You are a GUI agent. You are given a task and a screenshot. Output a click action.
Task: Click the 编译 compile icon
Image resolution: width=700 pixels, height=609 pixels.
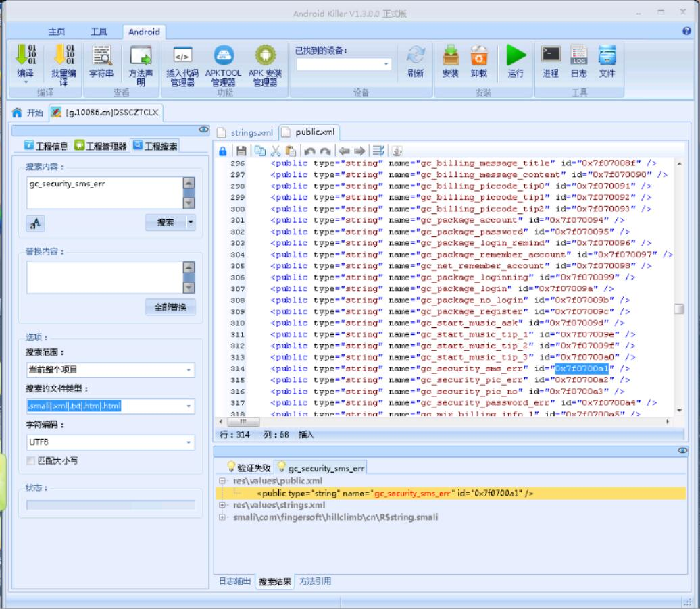[x=25, y=55]
